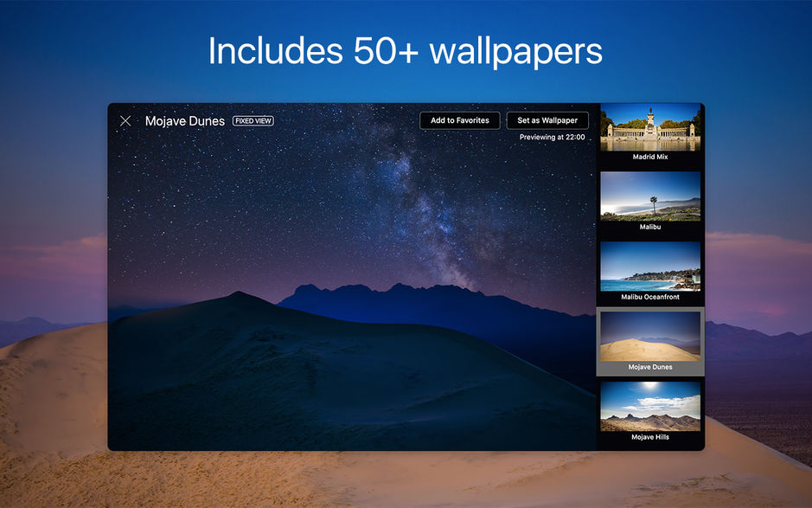
Task: Click Set as Wallpaper
Action: pos(547,120)
